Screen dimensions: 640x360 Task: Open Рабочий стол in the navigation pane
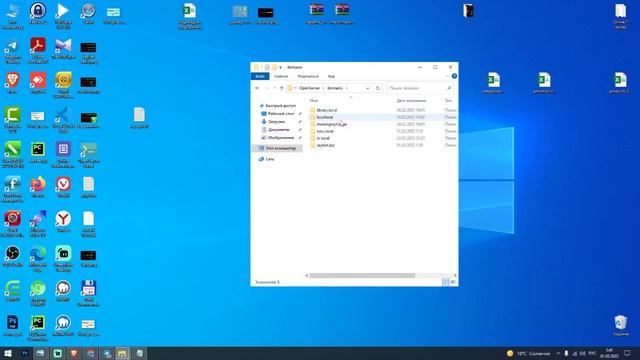point(281,113)
